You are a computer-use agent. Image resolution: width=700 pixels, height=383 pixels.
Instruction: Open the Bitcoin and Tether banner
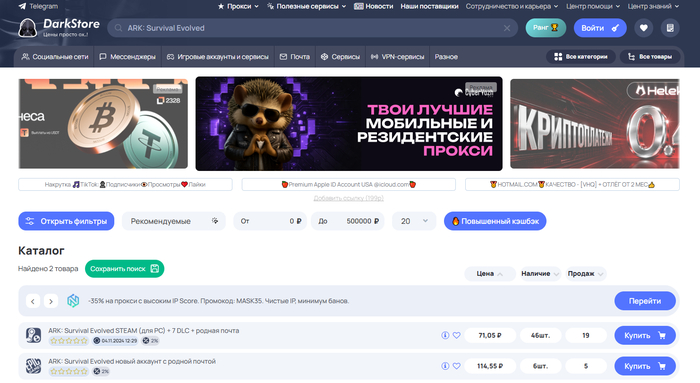pos(103,124)
